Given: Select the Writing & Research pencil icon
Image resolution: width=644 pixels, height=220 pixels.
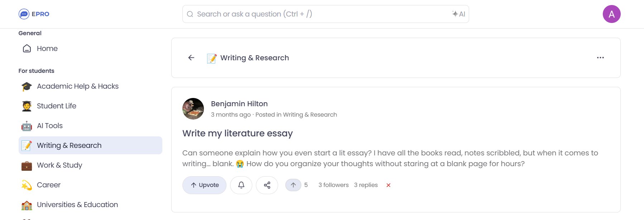Looking at the screenshot, I should (26, 145).
